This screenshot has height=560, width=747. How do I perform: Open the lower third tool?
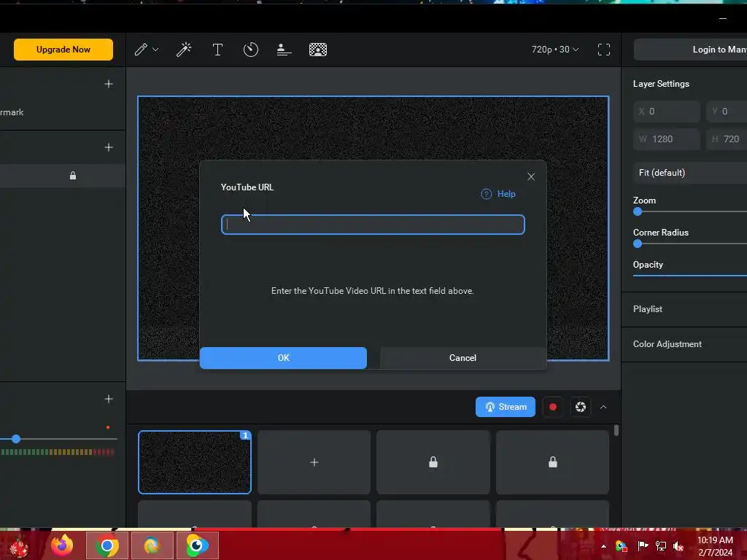[284, 50]
